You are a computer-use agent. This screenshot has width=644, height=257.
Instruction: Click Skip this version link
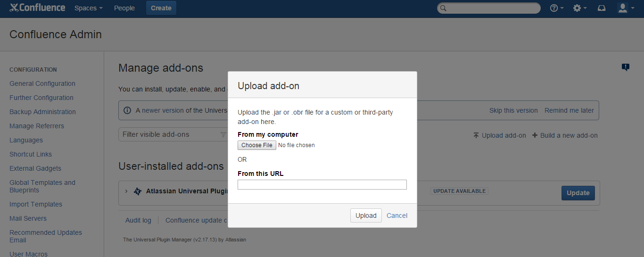tap(513, 110)
